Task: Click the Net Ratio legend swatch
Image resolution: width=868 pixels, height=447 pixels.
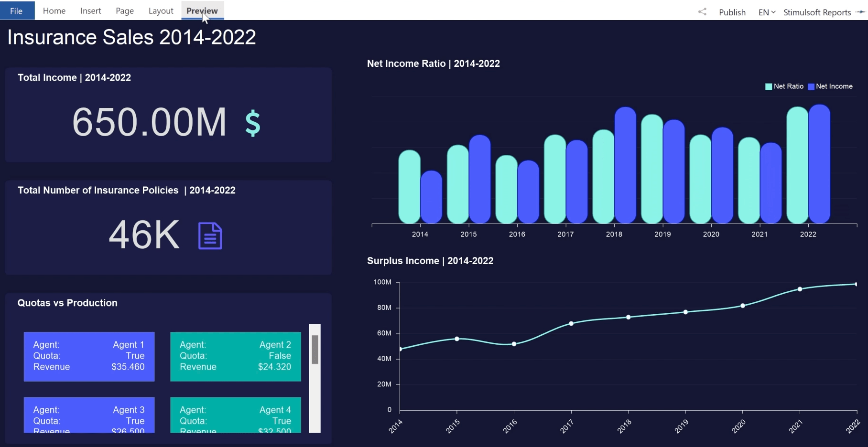Action: [x=769, y=87]
